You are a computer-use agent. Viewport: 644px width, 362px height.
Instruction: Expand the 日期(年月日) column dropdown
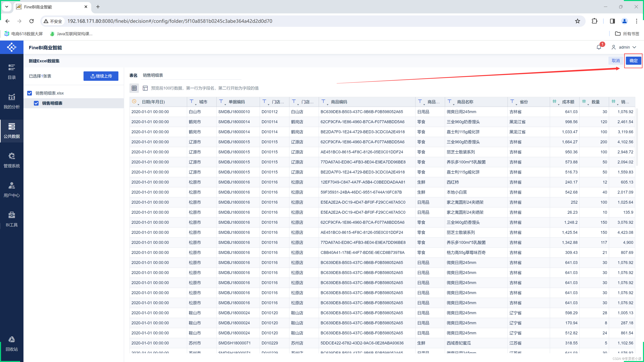(137, 105)
